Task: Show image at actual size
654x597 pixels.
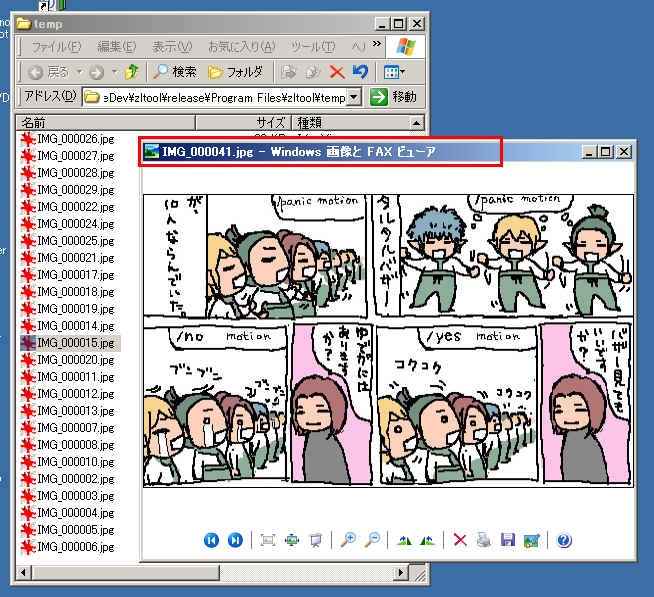Action: coord(292,540)
